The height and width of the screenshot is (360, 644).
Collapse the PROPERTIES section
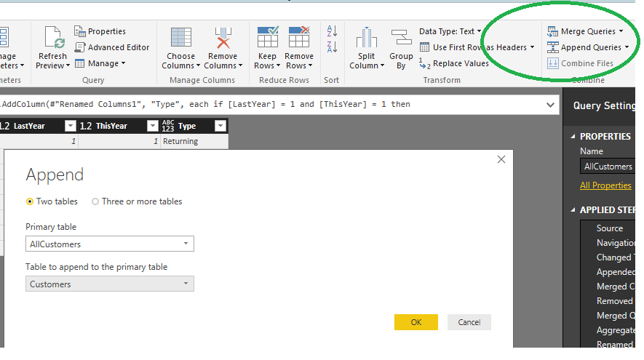[x=573, y=136]
